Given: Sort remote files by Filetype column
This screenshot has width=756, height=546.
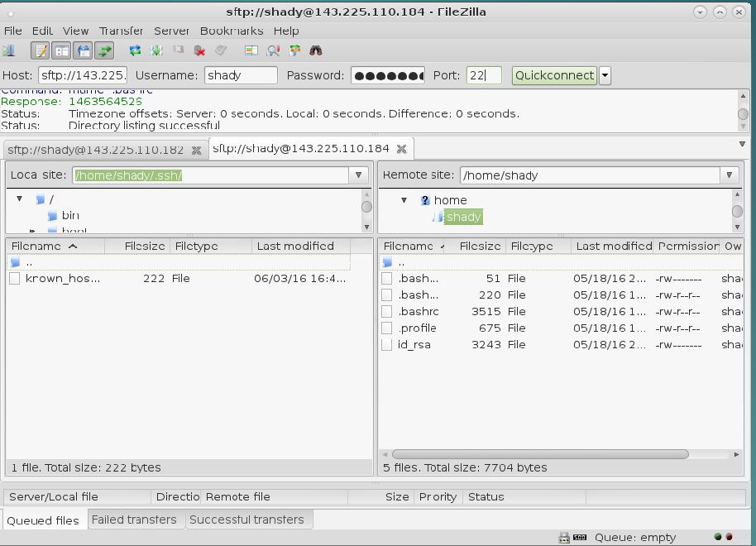Looking at the screenshot, I should point(538,246).
